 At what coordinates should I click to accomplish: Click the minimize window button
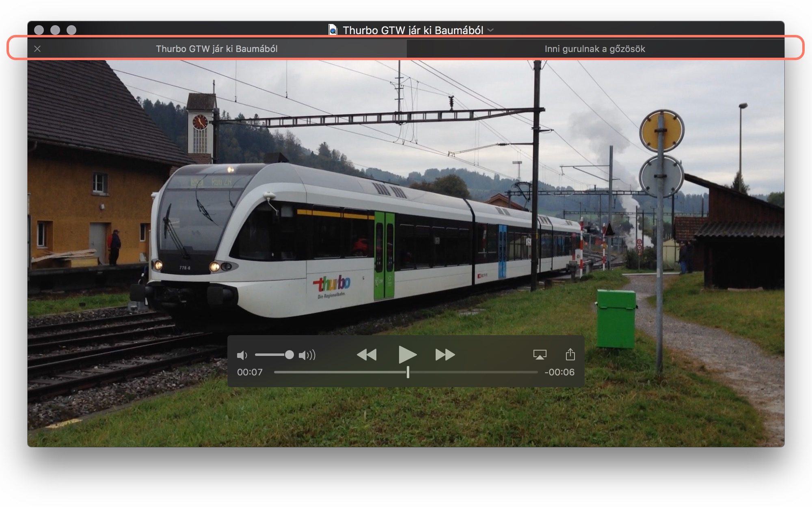coord(55,30)
